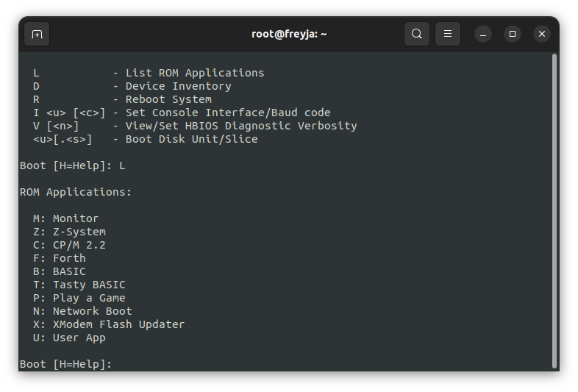This screenshot has width=578, height=392.
Task: Click the C: CP/M 2.2 entry
Action: [x=69, y=245]
